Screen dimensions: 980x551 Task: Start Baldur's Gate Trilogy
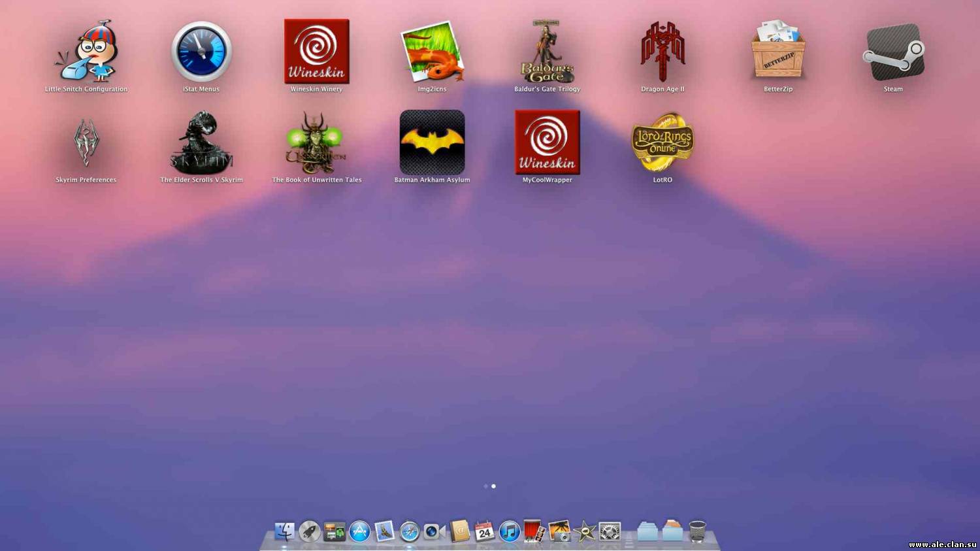[x=547, y=52]
